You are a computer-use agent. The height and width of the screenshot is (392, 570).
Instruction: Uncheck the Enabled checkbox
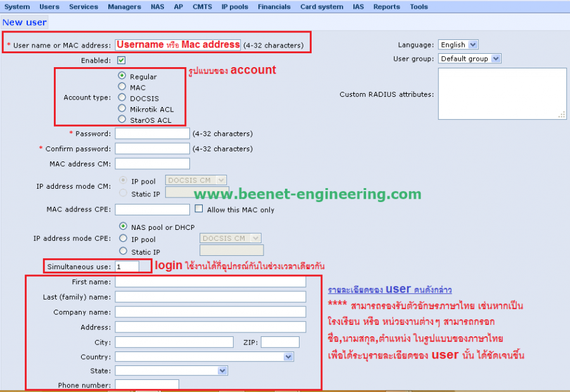[x=122, y=60]
